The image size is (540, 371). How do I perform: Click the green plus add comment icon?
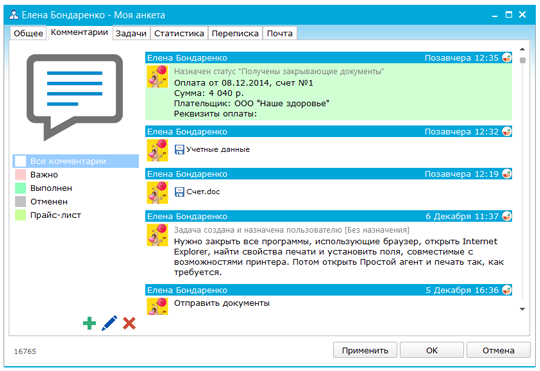click(90, 323)
